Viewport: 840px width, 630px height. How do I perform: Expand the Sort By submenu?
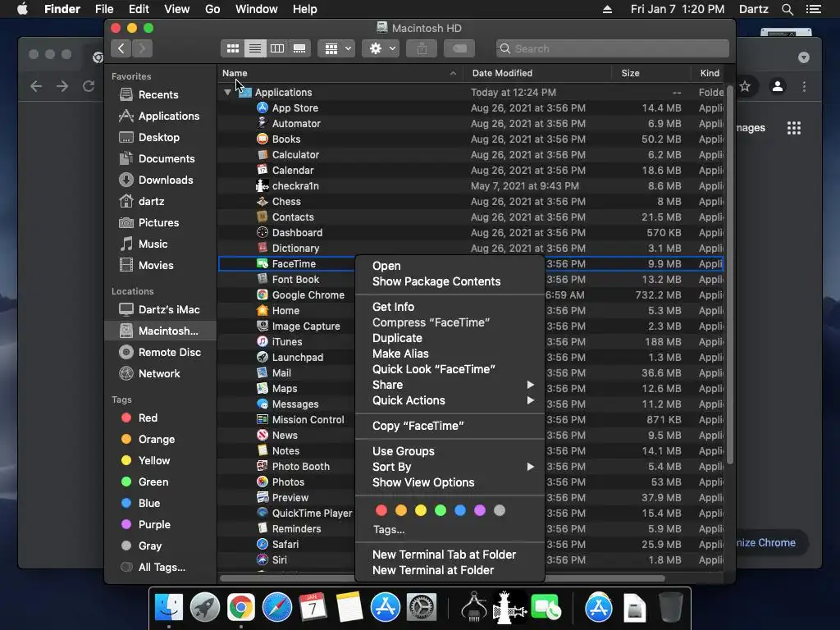click(x=450, y=467)
